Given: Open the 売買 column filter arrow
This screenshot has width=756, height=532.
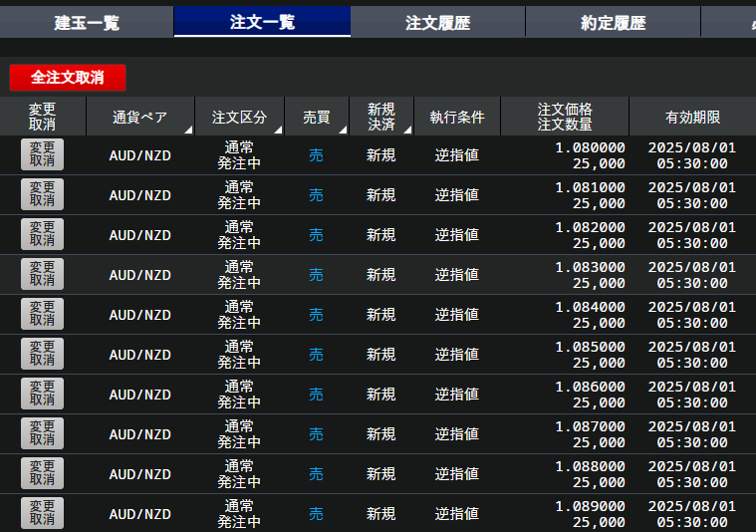Looking at the screenshot, I should click(343, 130).
